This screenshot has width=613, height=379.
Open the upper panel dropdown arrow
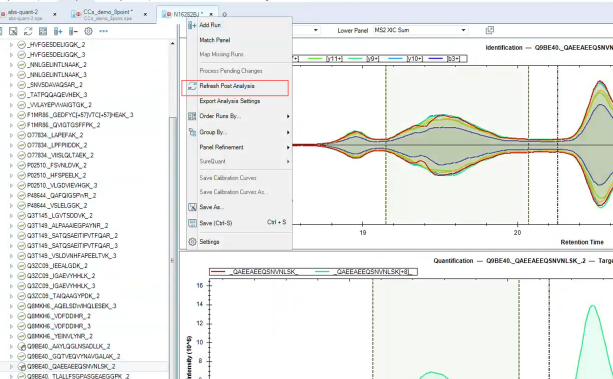click(x=315, y=30)
